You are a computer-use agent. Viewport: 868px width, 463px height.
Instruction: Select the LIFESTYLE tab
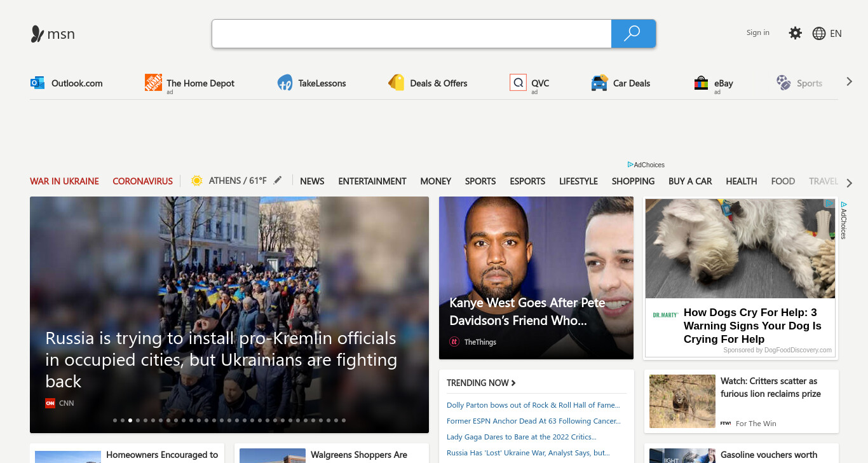click(x=578, y=181)
